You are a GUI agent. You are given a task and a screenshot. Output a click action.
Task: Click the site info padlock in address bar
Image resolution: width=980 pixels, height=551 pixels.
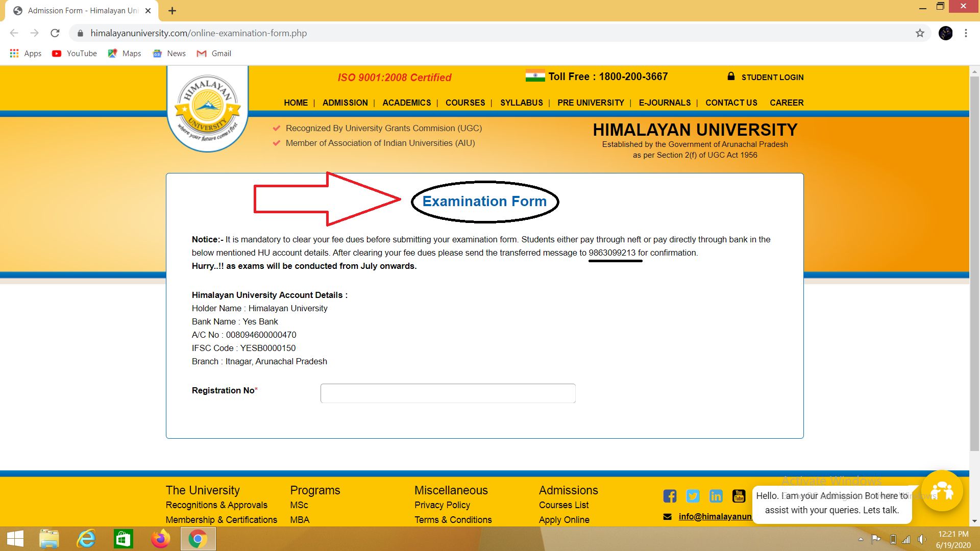pos(80,33)
